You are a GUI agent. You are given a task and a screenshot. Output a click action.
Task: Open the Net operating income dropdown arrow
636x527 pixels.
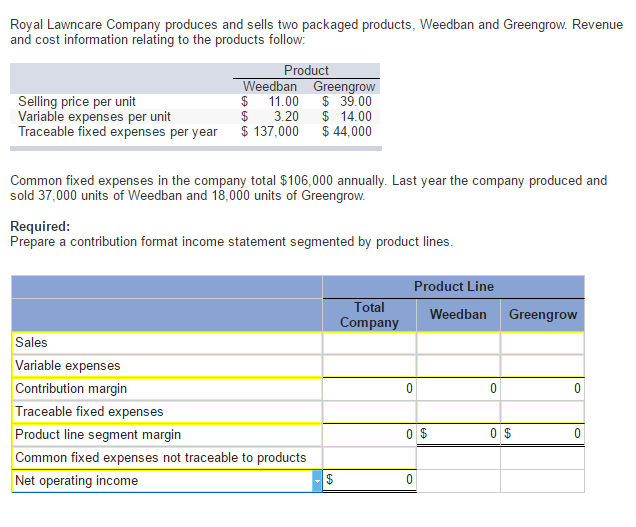pyautogui.click(x=318, y=481)
